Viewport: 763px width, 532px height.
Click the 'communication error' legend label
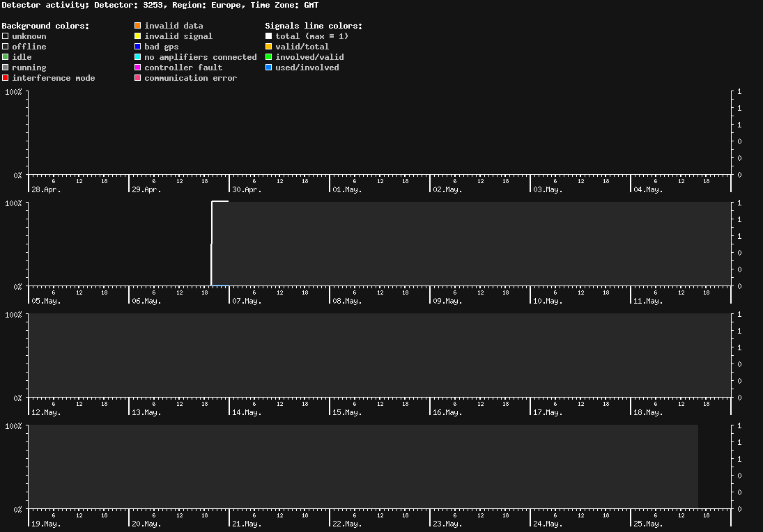[x=191, y=78]
